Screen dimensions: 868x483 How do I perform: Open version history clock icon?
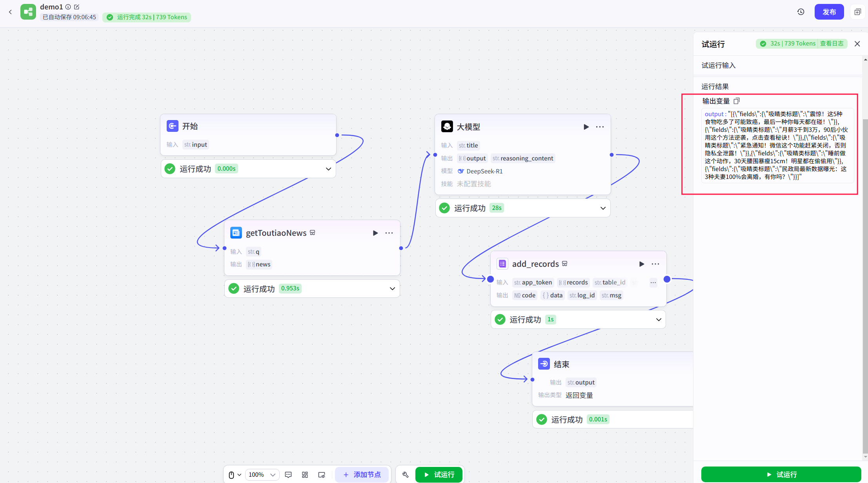pyautogui.click(x=801, y=12)
